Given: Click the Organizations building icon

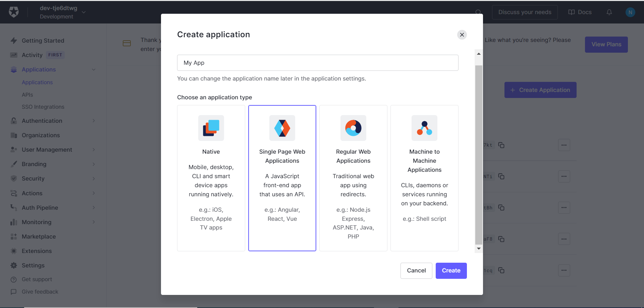Looking at the screenshot, I should pos(14,135).
